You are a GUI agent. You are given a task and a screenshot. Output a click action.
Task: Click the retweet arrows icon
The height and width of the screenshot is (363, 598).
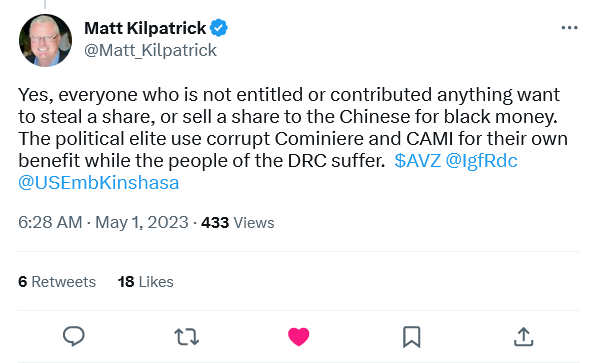pos(186,337)
